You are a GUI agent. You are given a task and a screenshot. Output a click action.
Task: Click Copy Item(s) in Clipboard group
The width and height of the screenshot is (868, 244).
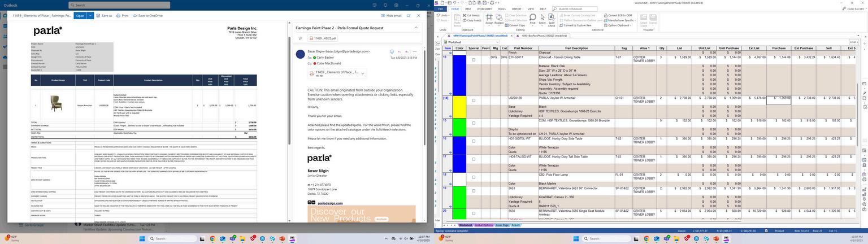tap(472, 20)
